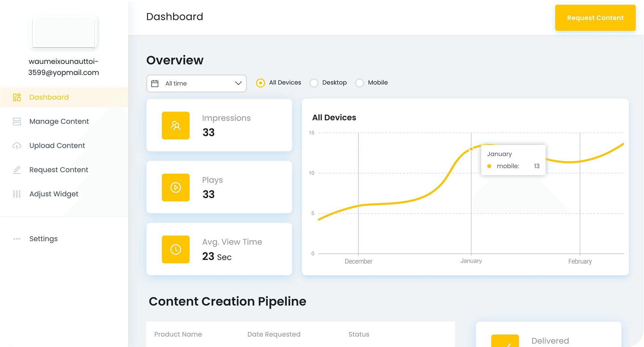This screenshot has height=347, width=644.
Task: Open the Manage Content menu item
Action: pos(59,121)
